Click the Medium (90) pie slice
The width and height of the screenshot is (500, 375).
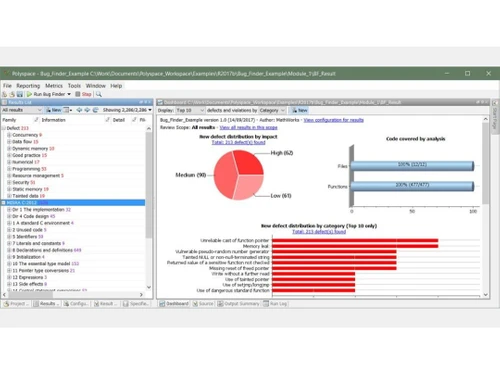(225, 175)
